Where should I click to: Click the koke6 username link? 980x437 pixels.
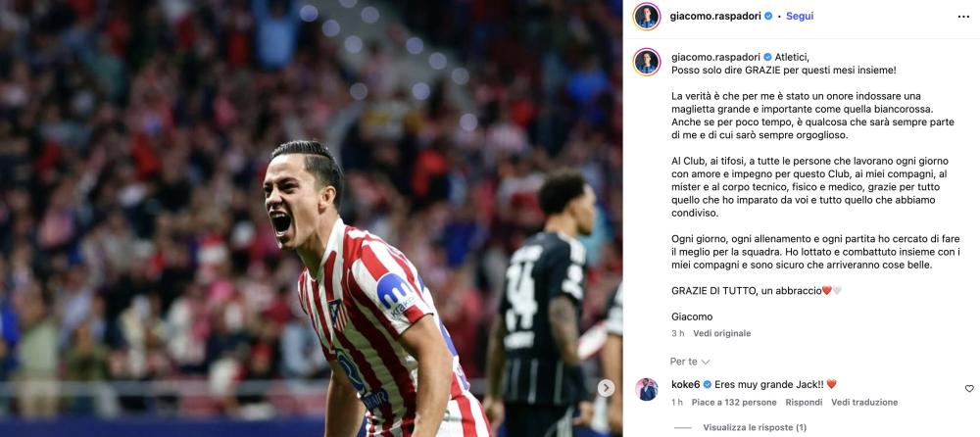pyautogui.click(x=686, y=384)
